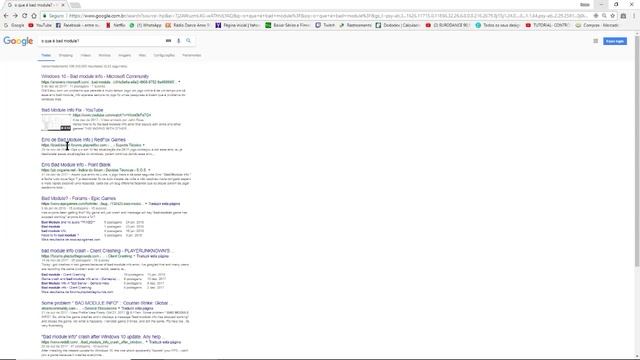This screenshot has height=360, width=640.
Task: Switch to the Notícias search tab
Action: coord(104,55)
